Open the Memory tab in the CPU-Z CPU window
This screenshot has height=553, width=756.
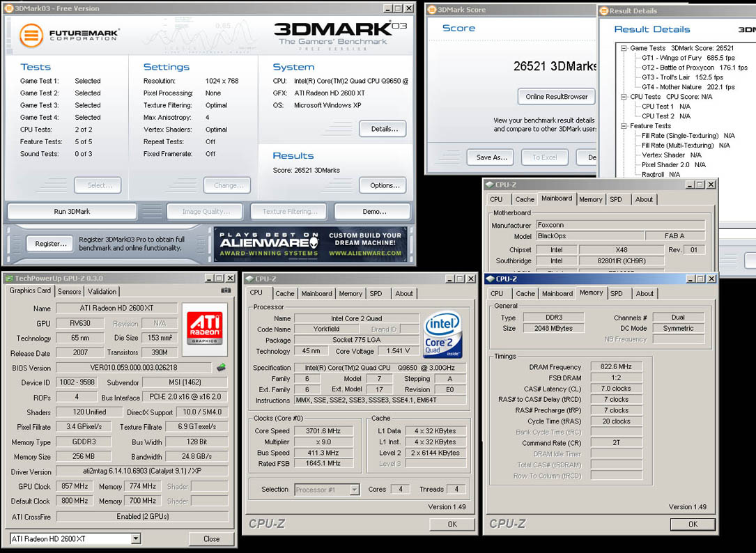[x=350, y=293]
